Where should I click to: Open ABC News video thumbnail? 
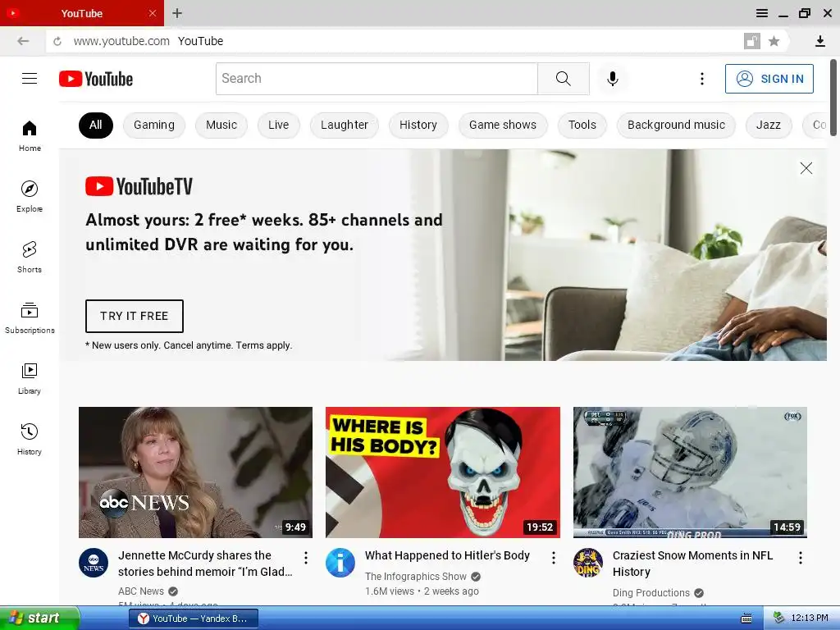pyautogui.click(x=195, y=472)
